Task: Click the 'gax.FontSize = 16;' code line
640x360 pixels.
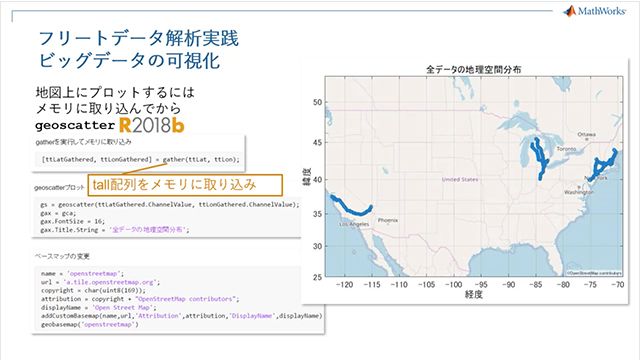Action: pos(73,221)
